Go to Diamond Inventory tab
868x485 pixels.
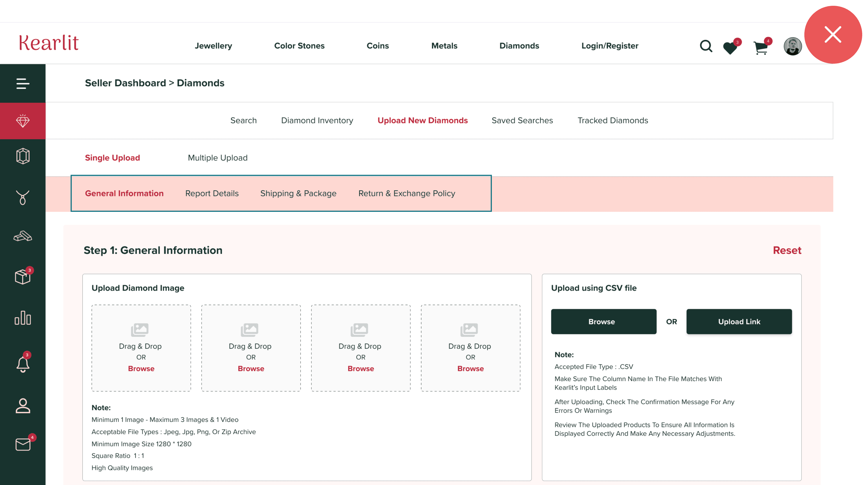[x=317, y=120]
